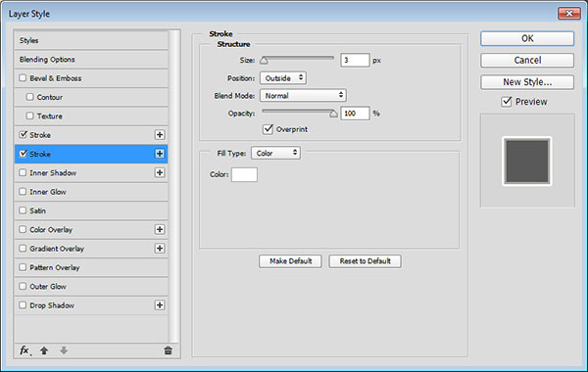Enable the Inner Glow checkbox
This screenshot has width=588, height=372.
pos(23,192)
